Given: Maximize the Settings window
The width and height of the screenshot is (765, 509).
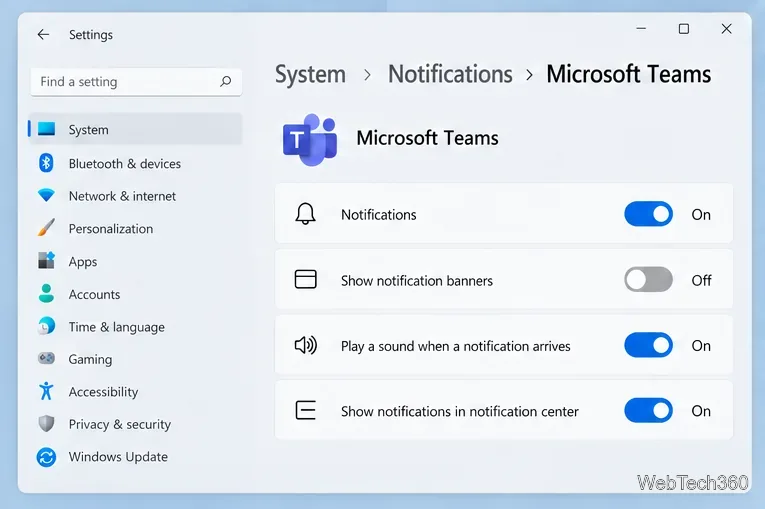Looking at the screenshot, I should tap(684, 29).
